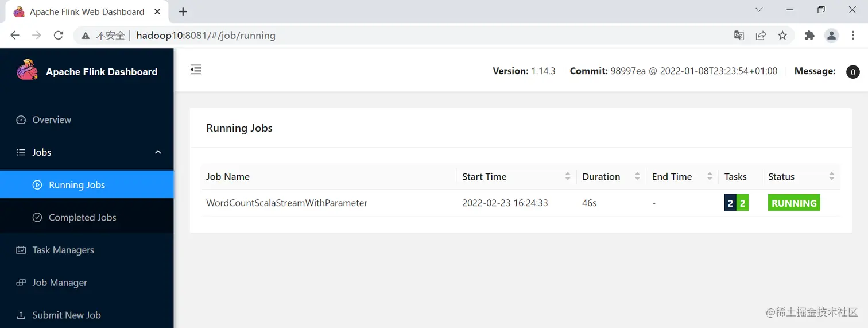Click the dark blue tasks count badge
This screenshot has height=328, width=868.
(730, 203)
